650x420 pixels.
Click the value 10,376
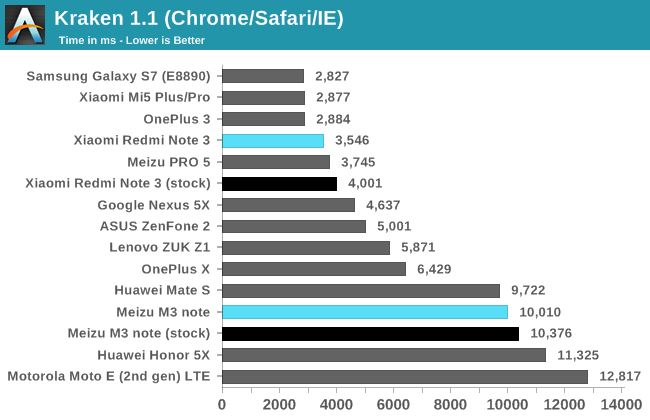551,333
